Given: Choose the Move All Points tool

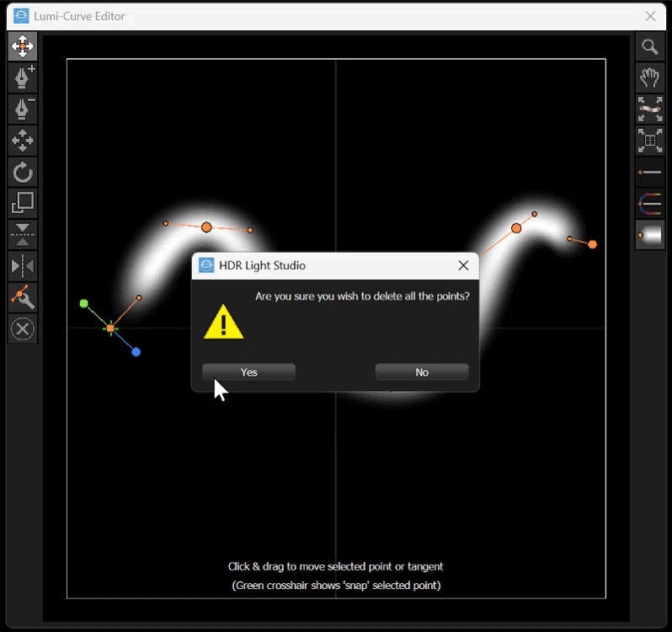Looking at the screenshot, I should click(x=23, y=141).
